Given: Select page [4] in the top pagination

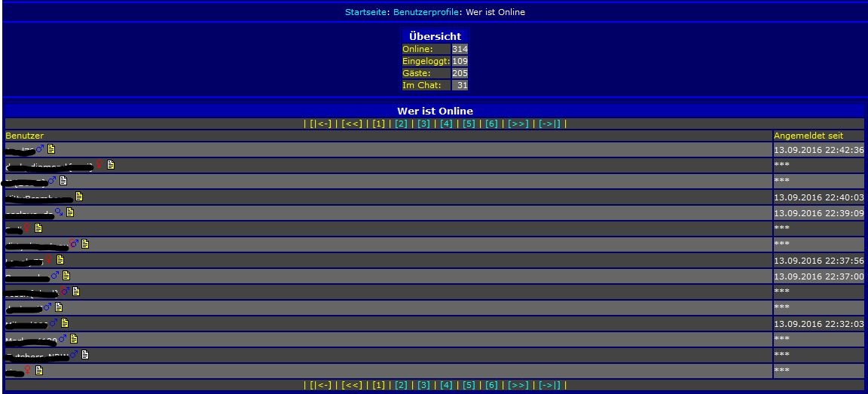Looking at the screenshot, I should [446, 124].
